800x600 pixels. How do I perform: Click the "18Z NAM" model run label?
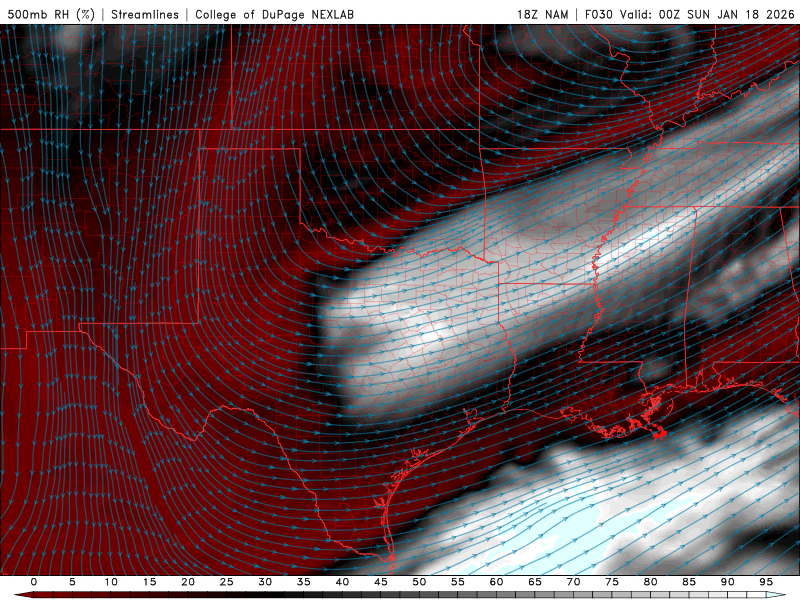click(x=542, y=14)
